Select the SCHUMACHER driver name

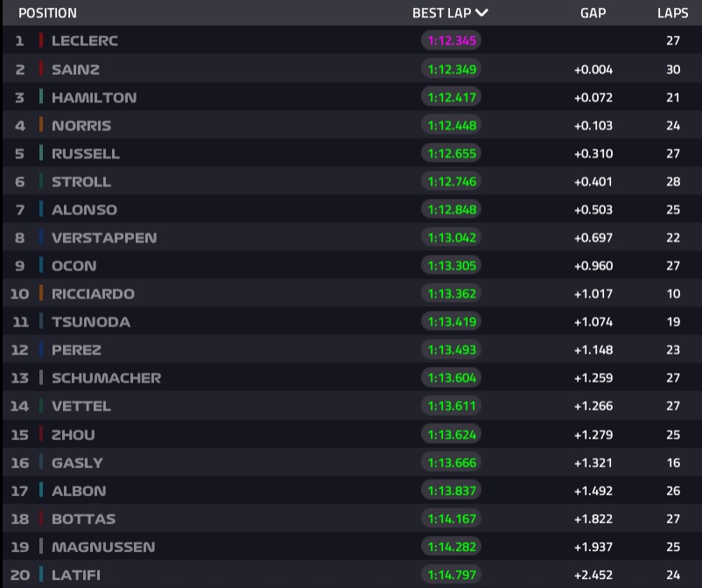click(106, 378)
